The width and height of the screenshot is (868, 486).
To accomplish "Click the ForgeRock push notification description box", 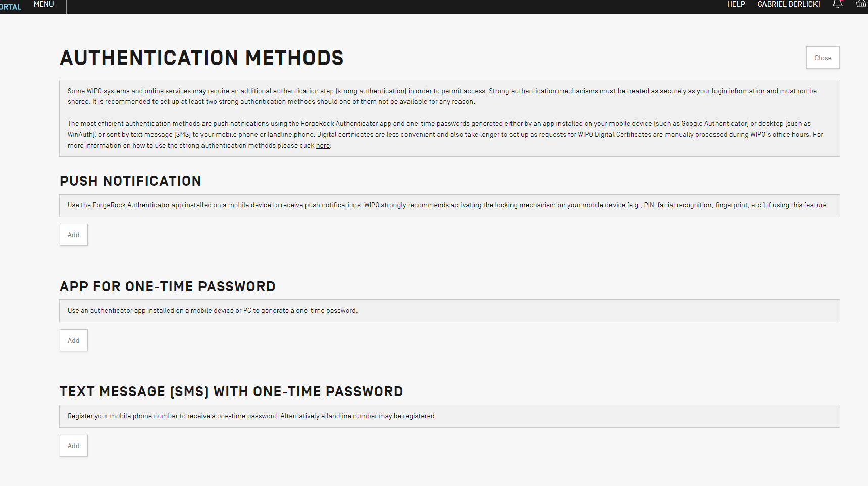I will [x=448, y=205].
